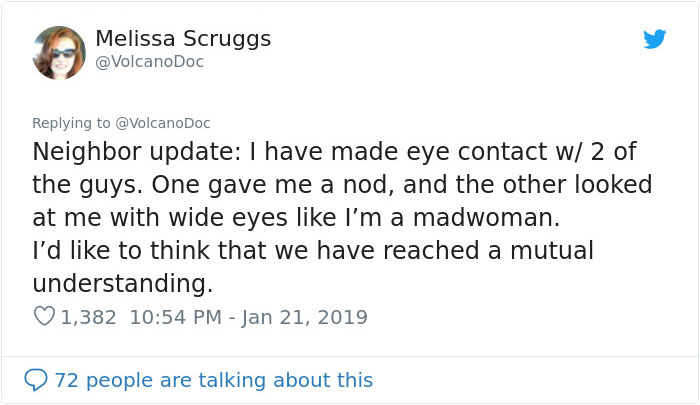The height and width of the screenshot is (405, 700).
Task: Click the Jan 21, 2019 date
Action: pos(307,317)
